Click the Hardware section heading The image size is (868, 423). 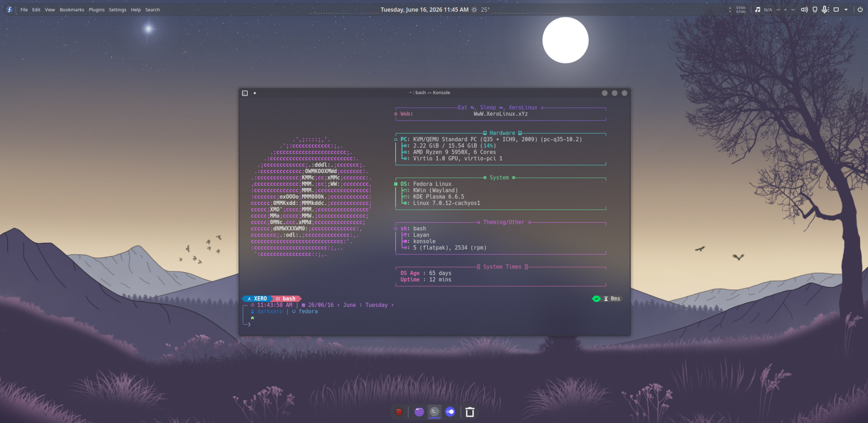(502, 133)
